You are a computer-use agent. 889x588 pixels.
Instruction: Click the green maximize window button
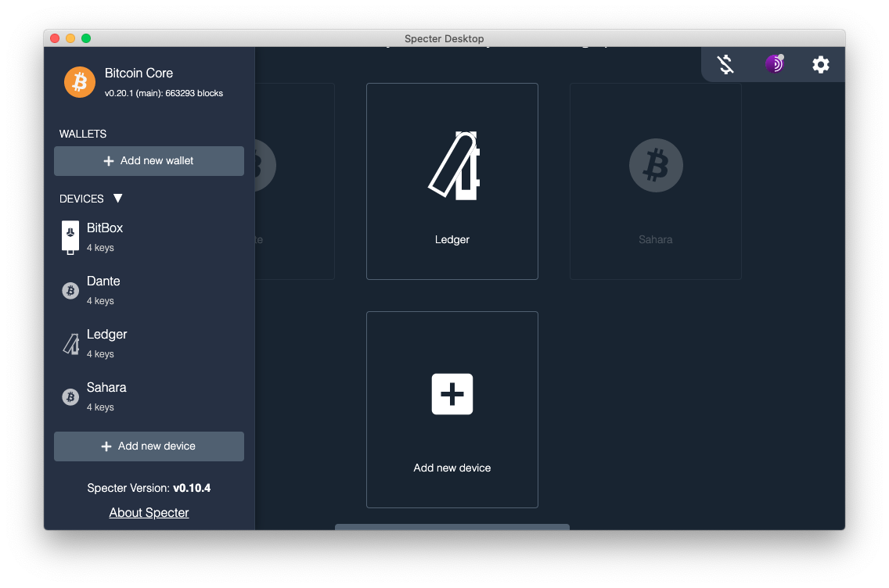(x=86, y=38)
